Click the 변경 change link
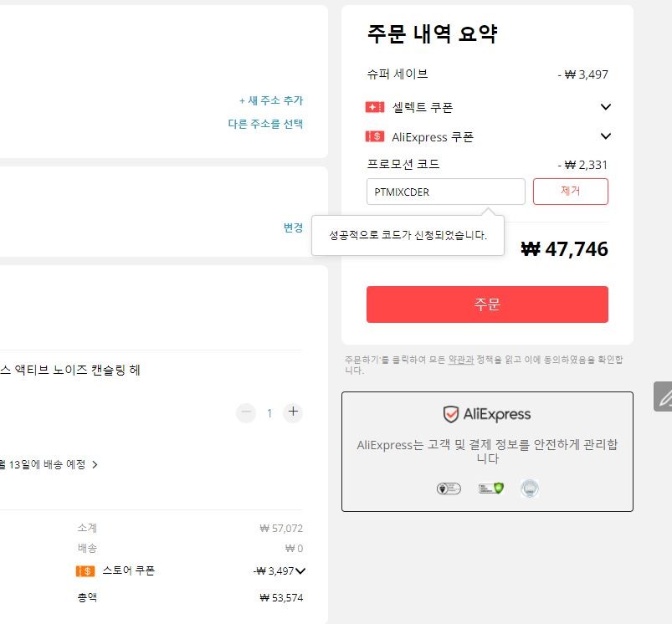This screenshot has width=672, height=624. point(293,228)
